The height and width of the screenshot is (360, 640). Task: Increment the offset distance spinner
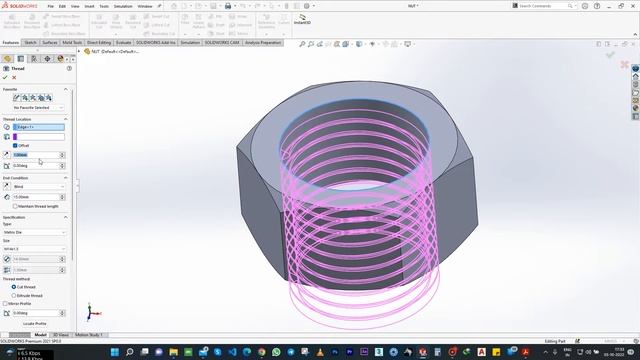[x=62, y=153]
